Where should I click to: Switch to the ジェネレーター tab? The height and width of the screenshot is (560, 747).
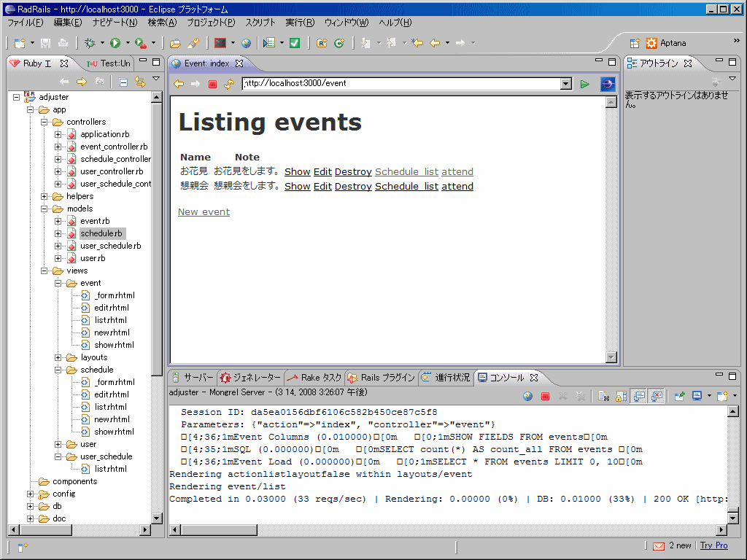[251, 378]
